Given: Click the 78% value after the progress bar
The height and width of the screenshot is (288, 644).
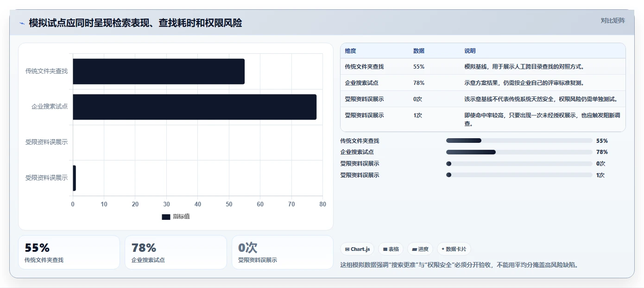Looking at the screenshot, I should [602, 152].
